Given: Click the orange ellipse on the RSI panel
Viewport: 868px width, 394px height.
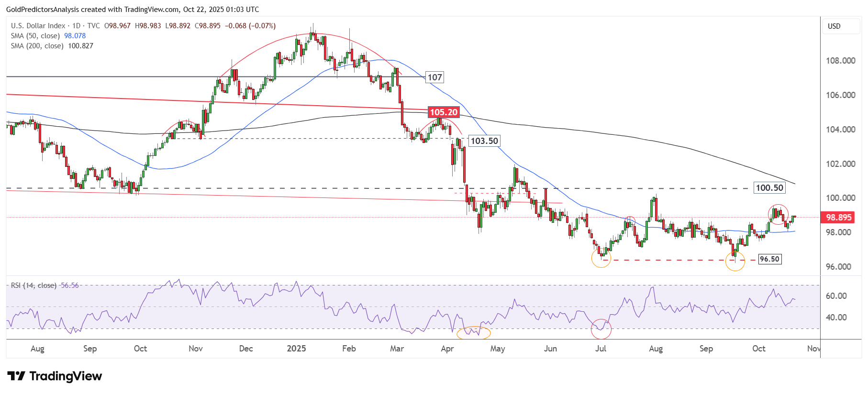Looking at the screenshot, I should 473,333.
